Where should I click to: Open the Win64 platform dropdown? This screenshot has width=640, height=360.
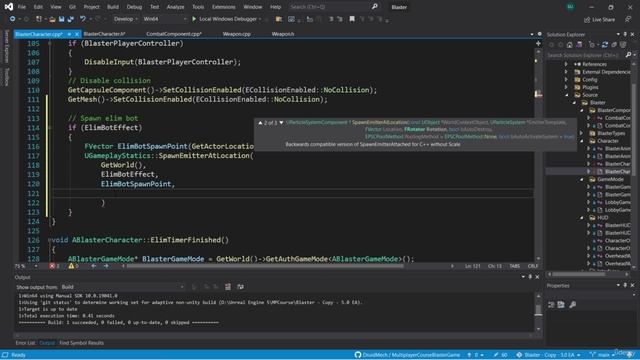tap(164, 19)
